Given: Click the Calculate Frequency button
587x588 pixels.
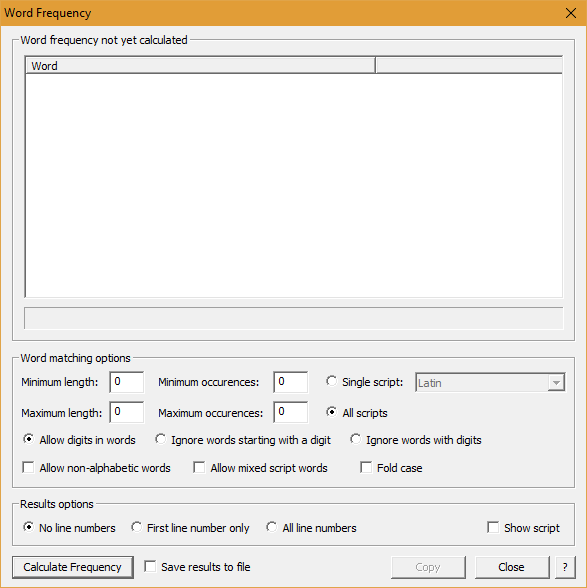Looking at the screenshot, I should tap(73, 567).
